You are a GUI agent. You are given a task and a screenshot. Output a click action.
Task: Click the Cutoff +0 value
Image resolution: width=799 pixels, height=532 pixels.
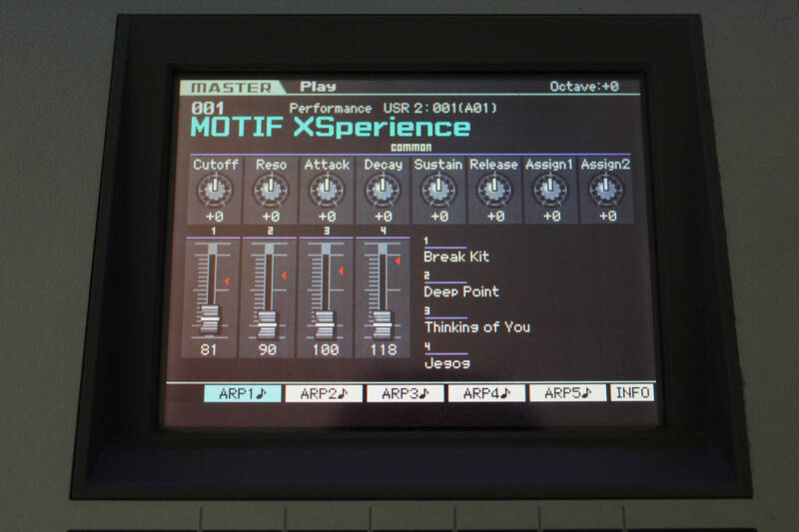click(x=215, y=217)
